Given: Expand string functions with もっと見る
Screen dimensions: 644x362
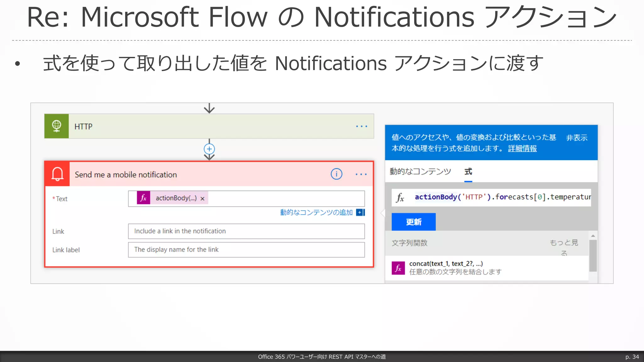Looking at the screenshot, I should coord(564,247).
